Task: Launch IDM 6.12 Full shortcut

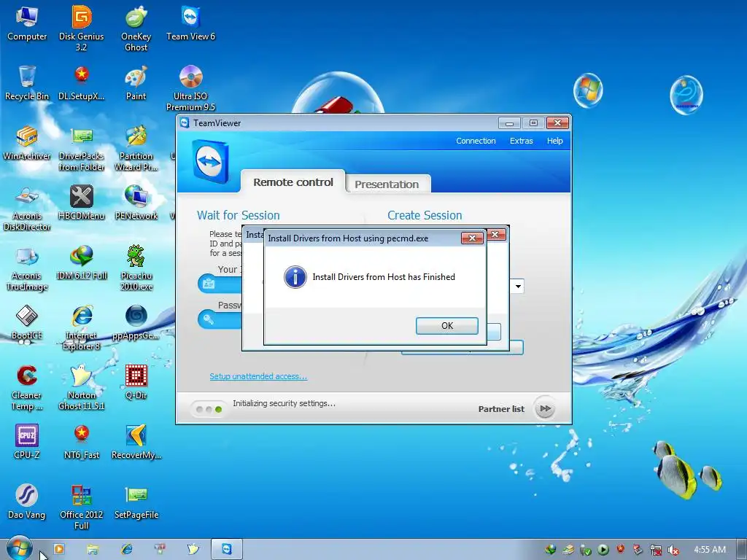Action: 82,262
